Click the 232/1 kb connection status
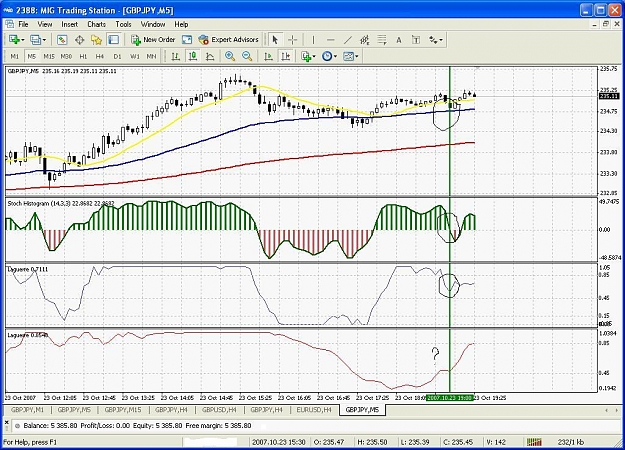This screenshot has width=625, height=450. [x=571, y=442]
